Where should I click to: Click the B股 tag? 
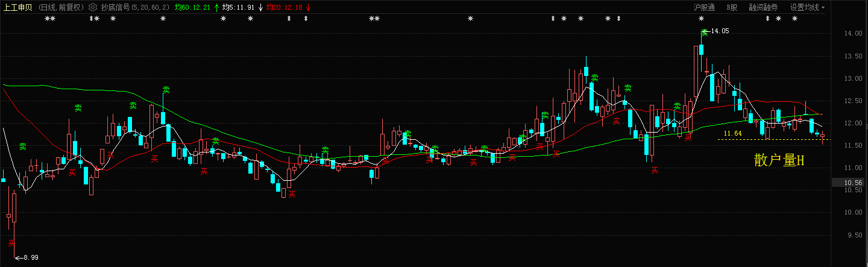point(732,7)
